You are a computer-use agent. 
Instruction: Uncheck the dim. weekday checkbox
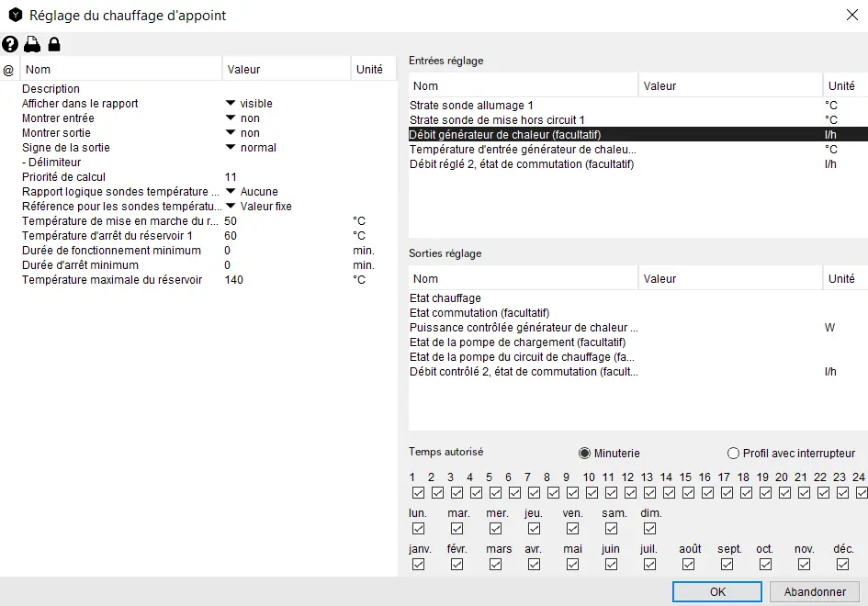click(650, 529)
